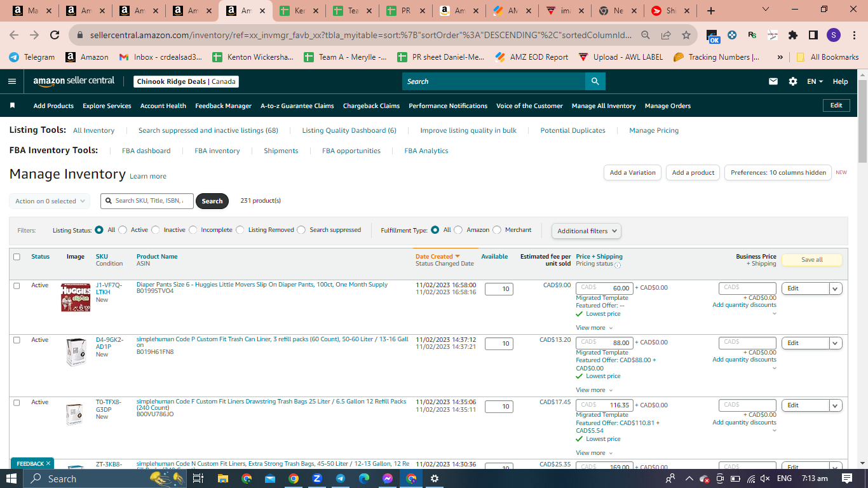Image resolution: width=868 pixels, height=488 pixels.
Task: Select the Active listing status radio button
Action: 123,230
